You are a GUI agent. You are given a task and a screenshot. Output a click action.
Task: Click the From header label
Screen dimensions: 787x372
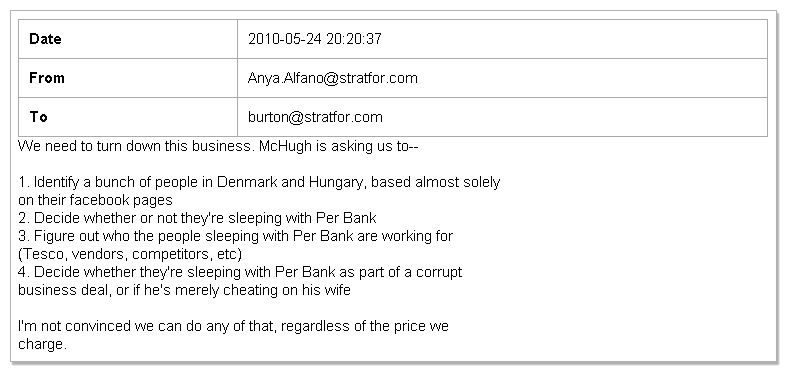point(47,78)
